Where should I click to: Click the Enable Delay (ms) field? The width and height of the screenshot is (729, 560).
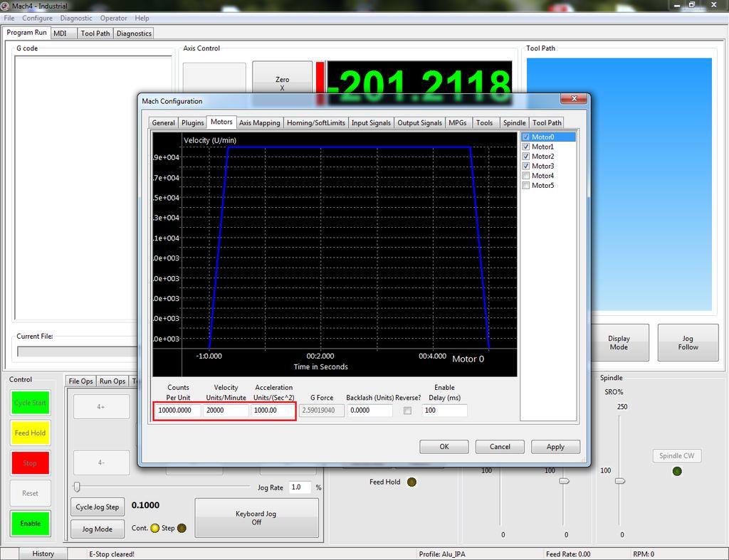[444, 411]
